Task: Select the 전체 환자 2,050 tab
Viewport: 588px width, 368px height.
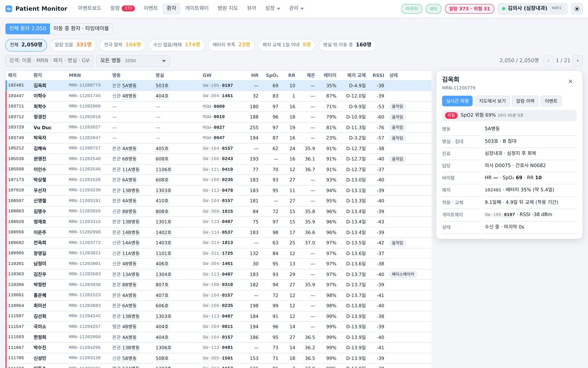Action: pos(28,29)
